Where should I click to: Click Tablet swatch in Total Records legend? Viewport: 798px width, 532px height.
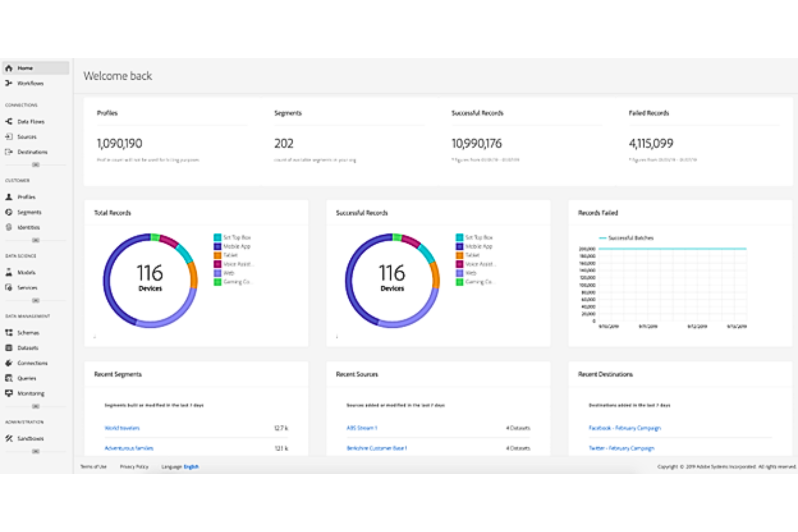click(x=217, y=255)
